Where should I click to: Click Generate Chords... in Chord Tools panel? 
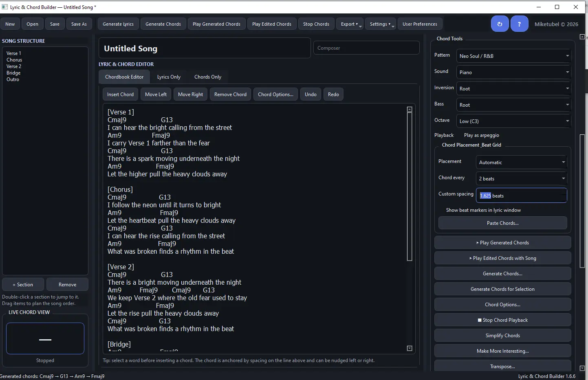tap(503, 274)
